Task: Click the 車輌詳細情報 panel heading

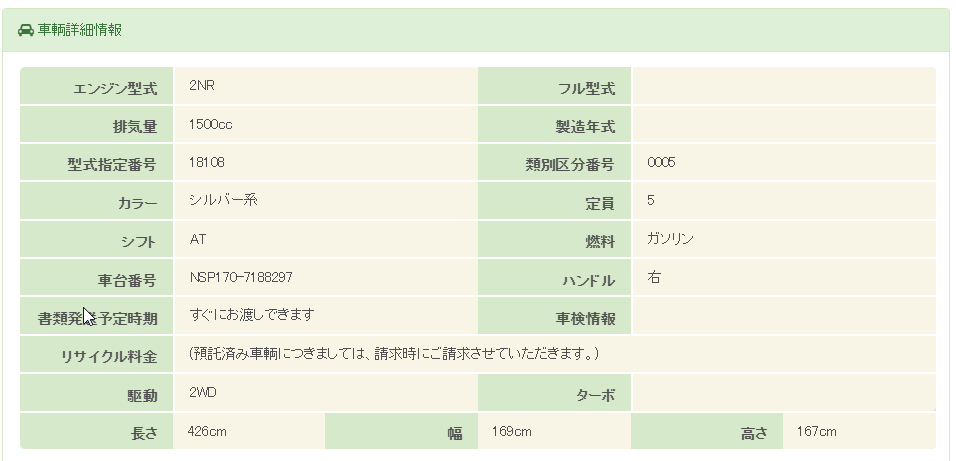Action: [79, 30]
